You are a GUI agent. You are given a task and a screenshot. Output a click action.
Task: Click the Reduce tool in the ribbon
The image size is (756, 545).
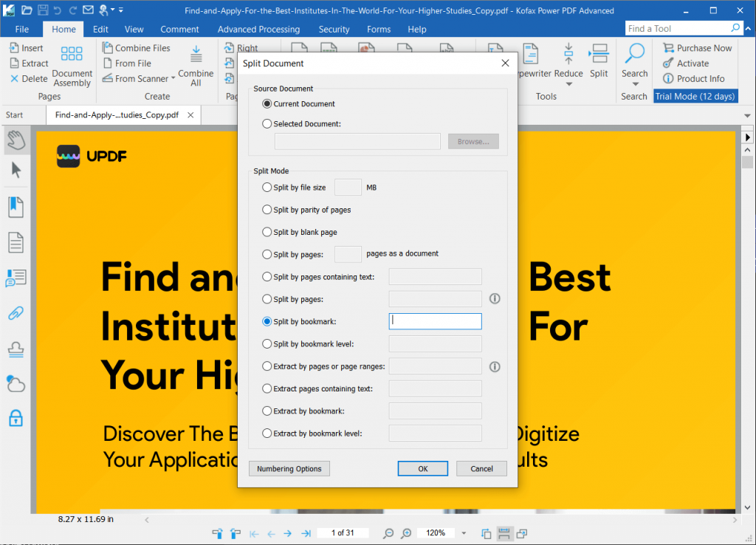point(568,64)
